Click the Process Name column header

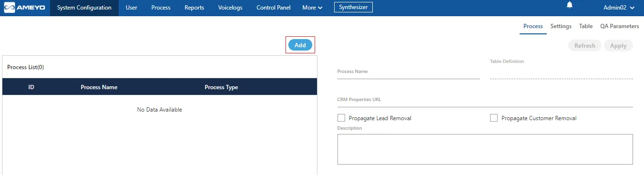point(99,87)
